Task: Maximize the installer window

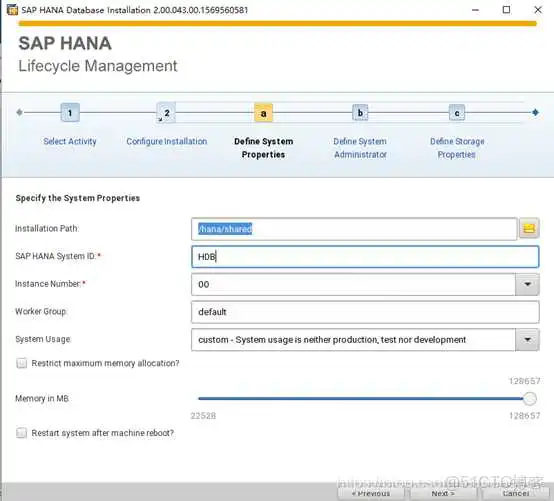Action: tap(506, 10)
